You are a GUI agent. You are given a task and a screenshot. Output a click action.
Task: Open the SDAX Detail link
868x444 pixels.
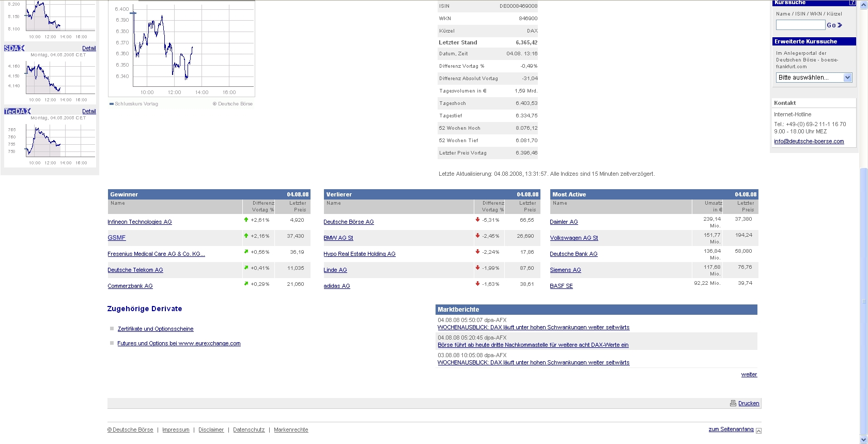click(x=89, y=48)
